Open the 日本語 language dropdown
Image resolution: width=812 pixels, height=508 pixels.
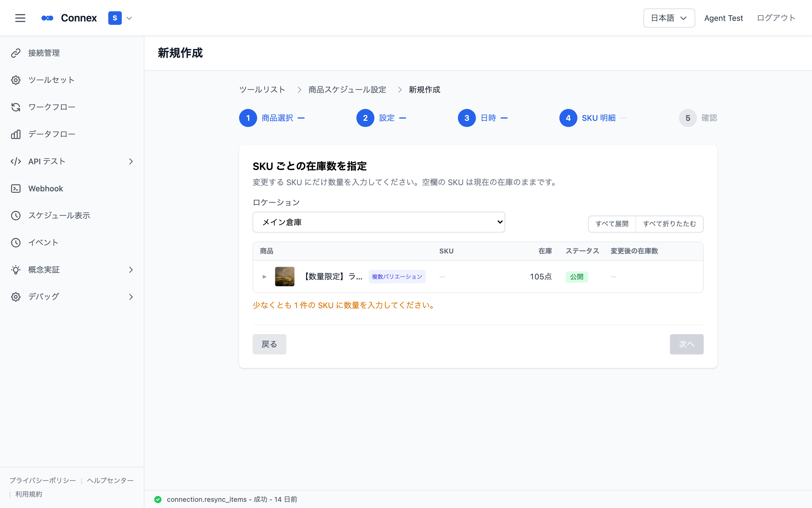(x=669, y=18)
